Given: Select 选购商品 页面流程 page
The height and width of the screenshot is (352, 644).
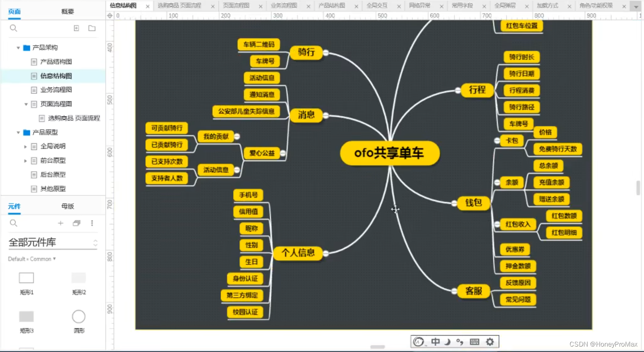Looking at the screenshot, I should click(74, 118).
